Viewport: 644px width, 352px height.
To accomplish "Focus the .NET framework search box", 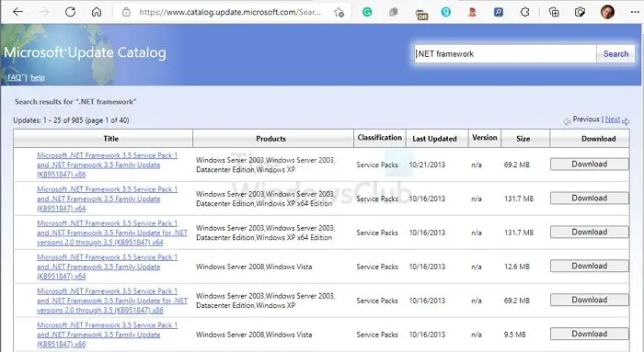I will (x=505, y=53).
